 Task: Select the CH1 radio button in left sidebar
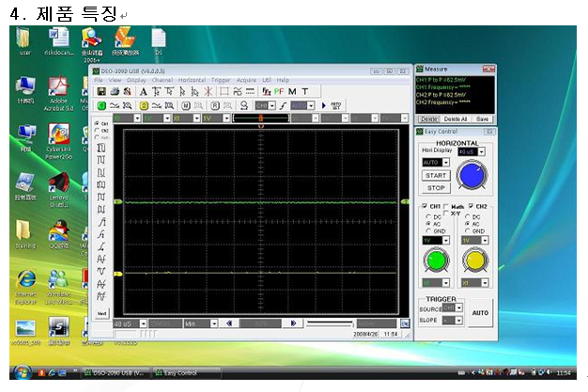[97, 123]
